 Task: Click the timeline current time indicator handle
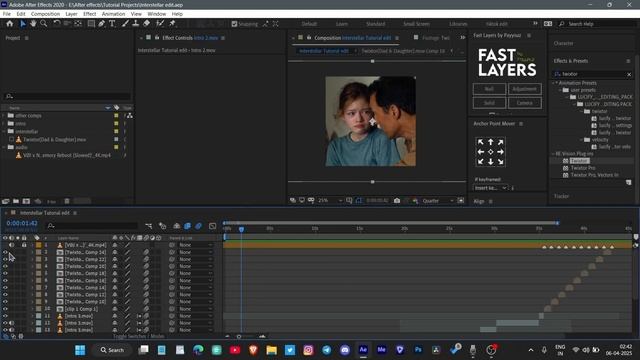[x=241, y=230]
